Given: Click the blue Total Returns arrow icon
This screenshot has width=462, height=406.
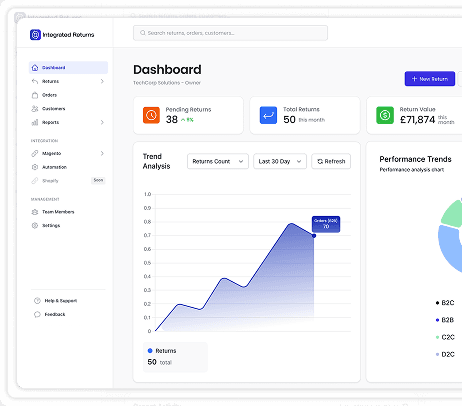Looking at the screenshot, I should (x=268, y=115).
